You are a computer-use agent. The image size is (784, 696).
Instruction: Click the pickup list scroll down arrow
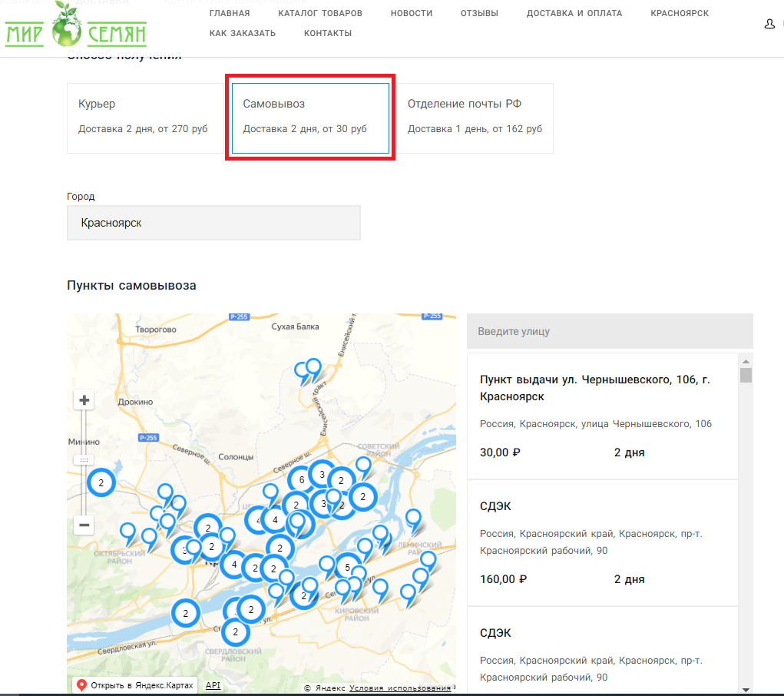[x=746, y=690]
